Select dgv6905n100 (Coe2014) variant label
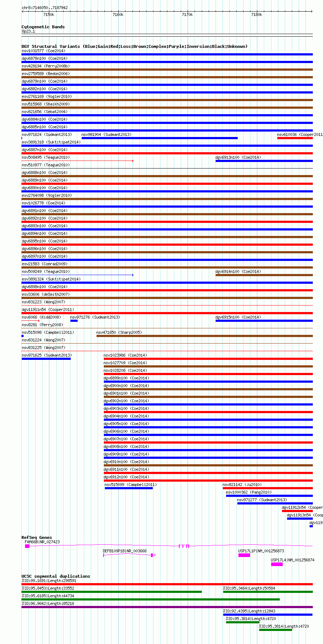This screenshot has width=323, height=644. tap(126, 424)
